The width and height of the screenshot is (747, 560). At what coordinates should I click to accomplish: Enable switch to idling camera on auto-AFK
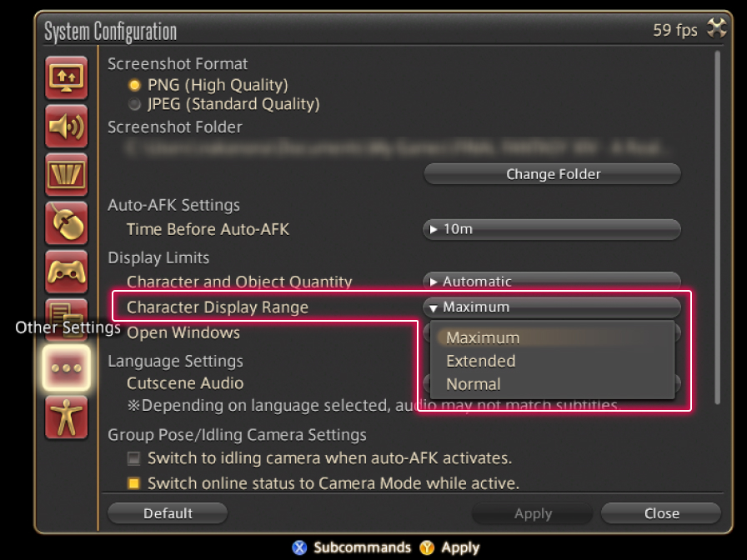click(133, 458)
